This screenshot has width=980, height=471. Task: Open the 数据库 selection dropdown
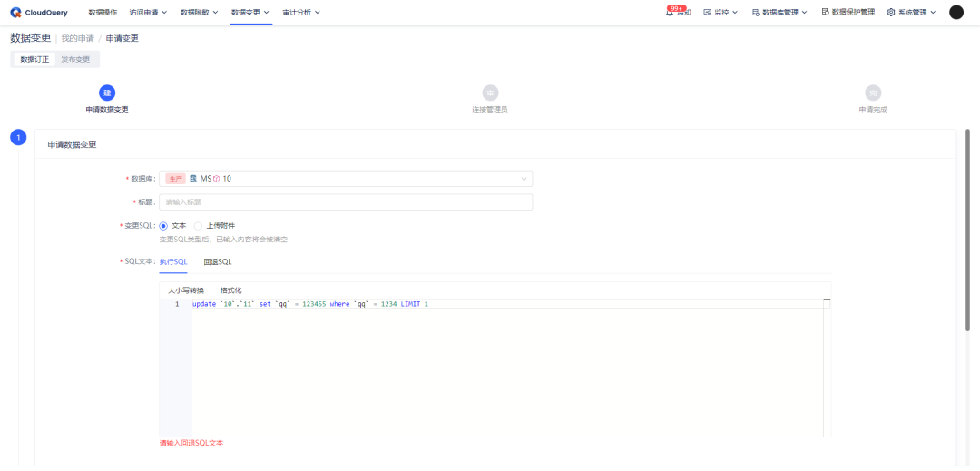pyautogui.click(x=346, y=179)
